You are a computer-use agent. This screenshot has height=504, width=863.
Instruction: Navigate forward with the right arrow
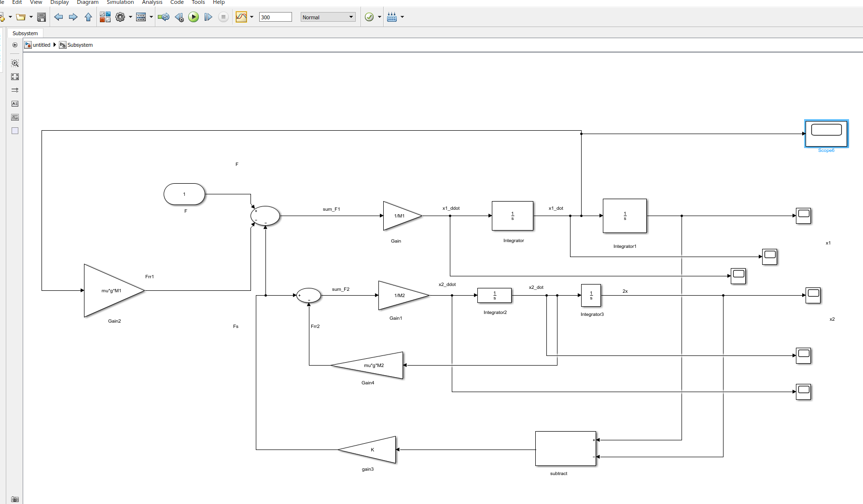73,17
